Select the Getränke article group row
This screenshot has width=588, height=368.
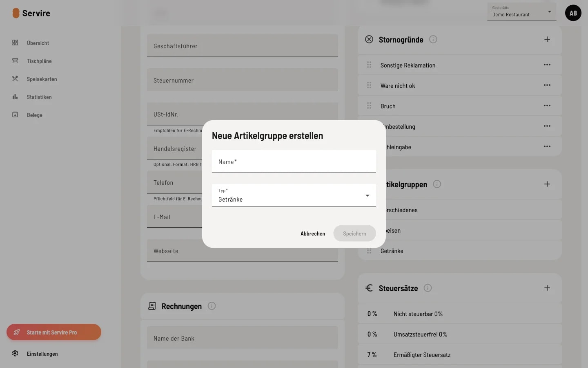click(460, 251)
